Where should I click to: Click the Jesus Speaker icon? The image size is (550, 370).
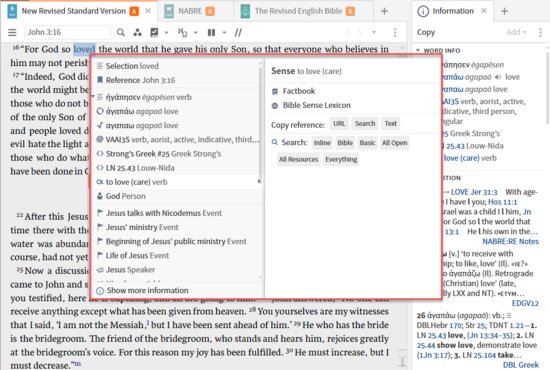(100, 270)
